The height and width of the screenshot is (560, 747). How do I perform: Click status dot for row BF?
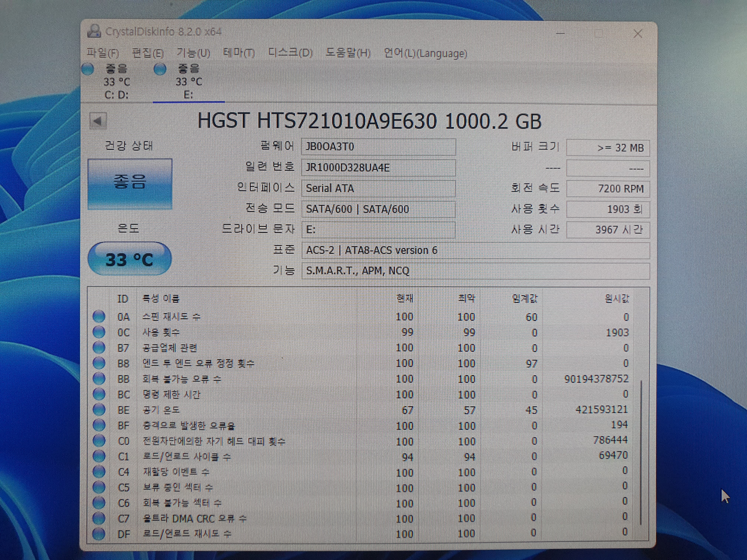point(99,425)
